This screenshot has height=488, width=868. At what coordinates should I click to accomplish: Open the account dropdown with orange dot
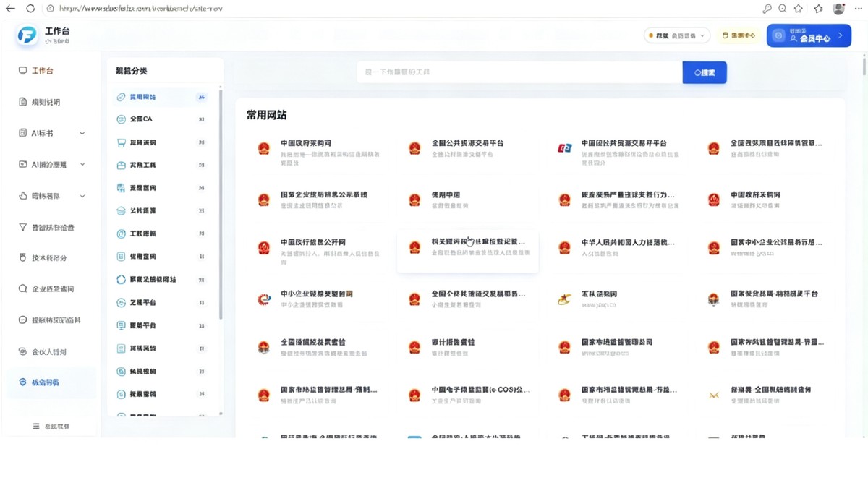[x=677, y=35]
